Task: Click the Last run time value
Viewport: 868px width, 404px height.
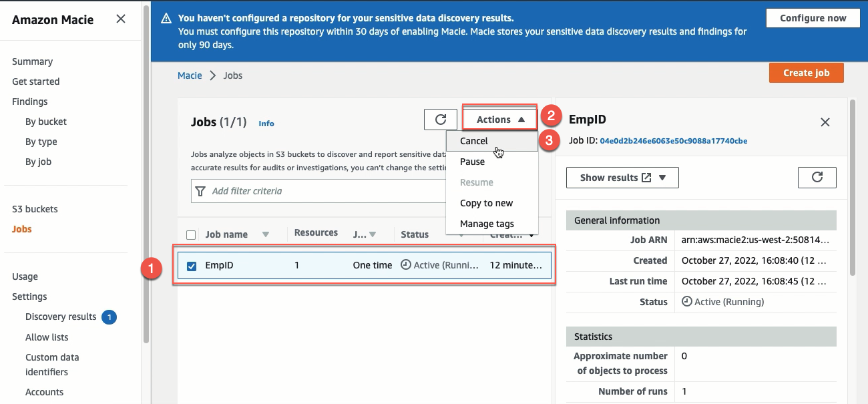Action: [x=754, y=281]
